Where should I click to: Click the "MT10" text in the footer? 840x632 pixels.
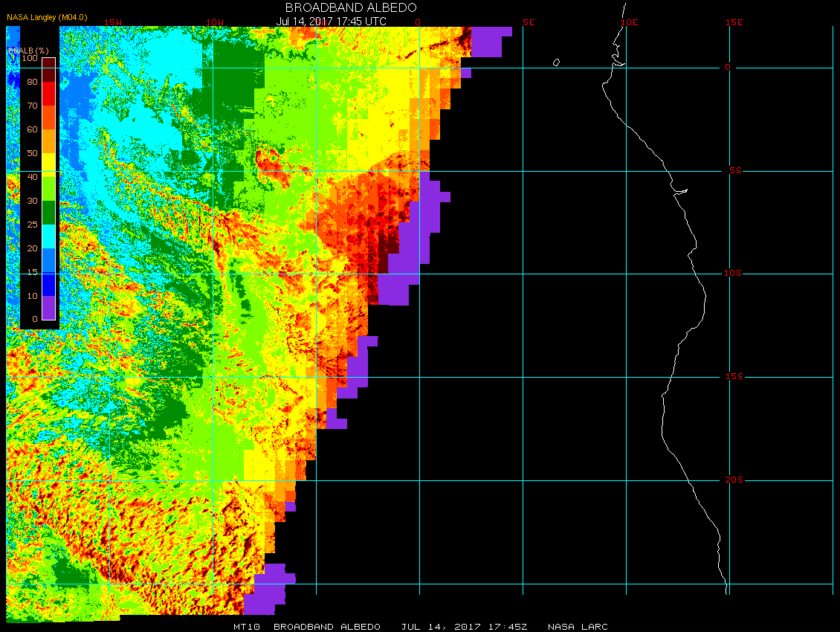pos(247,627)
